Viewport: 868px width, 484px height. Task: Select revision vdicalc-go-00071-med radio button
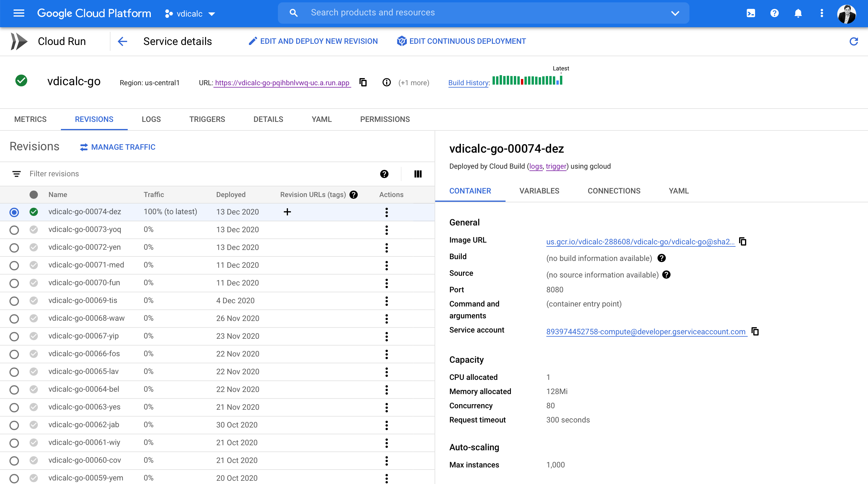coord(14,265)
